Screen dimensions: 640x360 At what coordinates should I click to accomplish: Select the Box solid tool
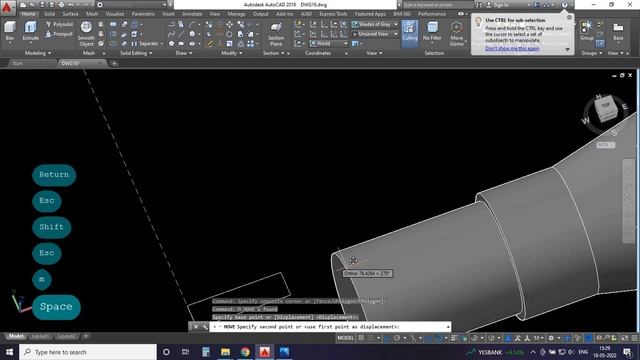pos(10,31)
